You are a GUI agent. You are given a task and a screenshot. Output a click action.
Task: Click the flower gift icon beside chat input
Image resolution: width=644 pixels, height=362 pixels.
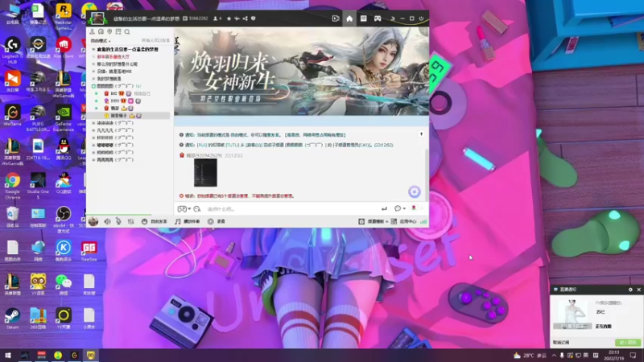414,208
